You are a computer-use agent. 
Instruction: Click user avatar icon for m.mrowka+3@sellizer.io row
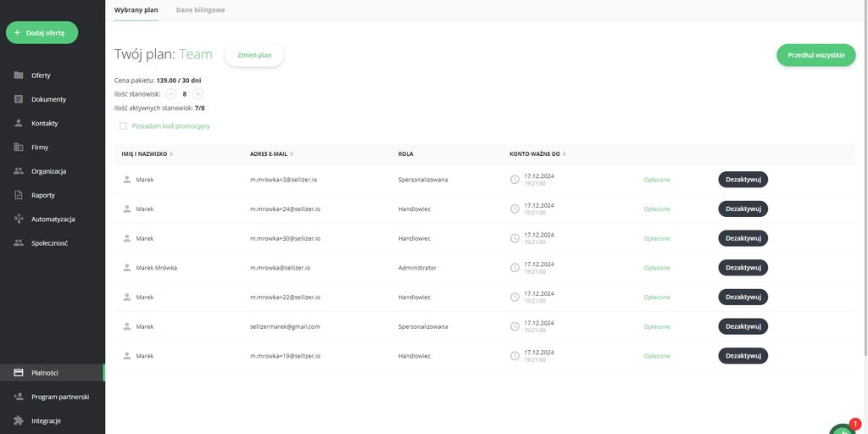[x=127, y=180]
